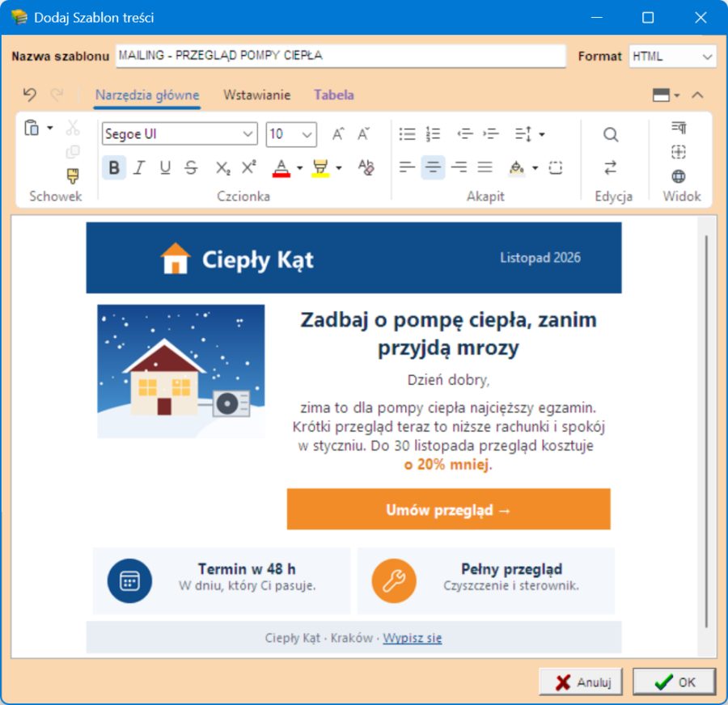Image resolution: width=728 pixels, height=705 pixels.
Task: Increase paragraph indent
Action: click(x=491, y=134)
